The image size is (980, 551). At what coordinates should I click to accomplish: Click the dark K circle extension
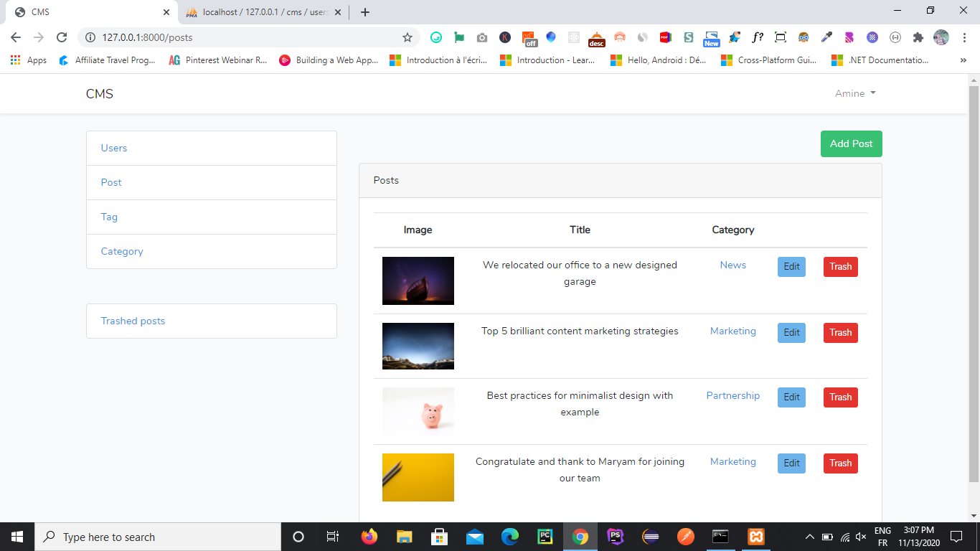505,37
